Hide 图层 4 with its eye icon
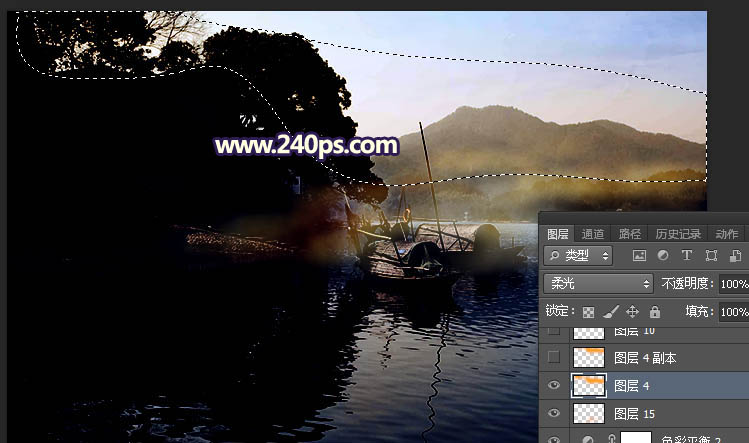749x443 pixels. [554, 385]
